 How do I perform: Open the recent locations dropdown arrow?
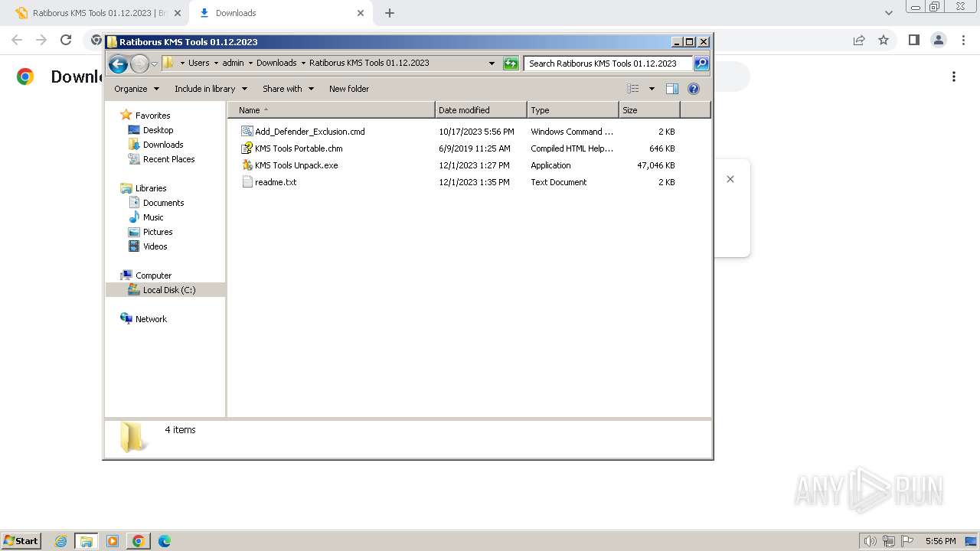coord(154,64)
